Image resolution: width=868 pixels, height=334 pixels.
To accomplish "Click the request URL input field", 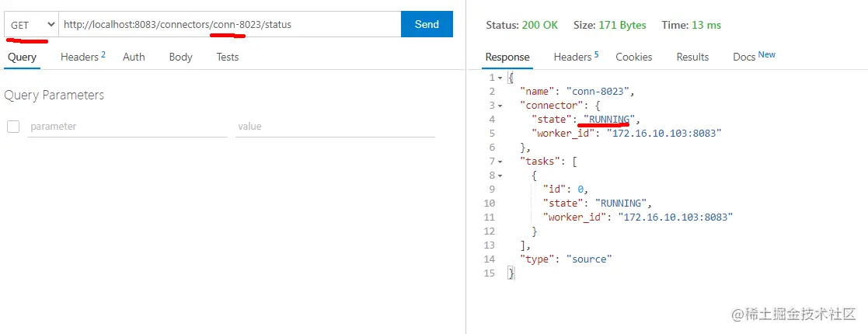I will [229, 25].
